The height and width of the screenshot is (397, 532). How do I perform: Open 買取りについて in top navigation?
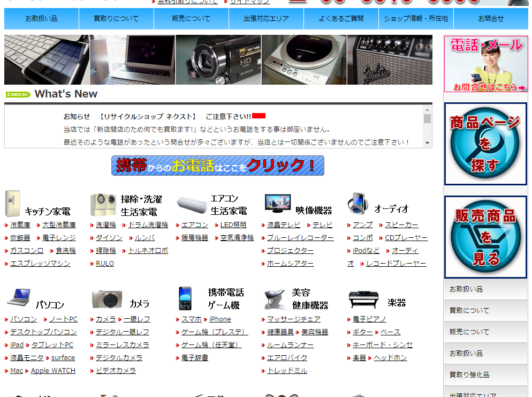click(x=116, y=19)
